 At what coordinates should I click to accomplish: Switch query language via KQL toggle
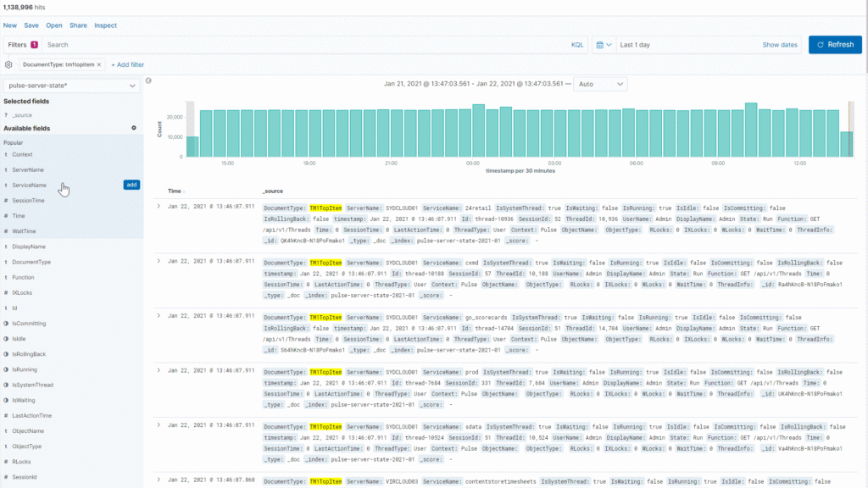(x=577, y=45)
